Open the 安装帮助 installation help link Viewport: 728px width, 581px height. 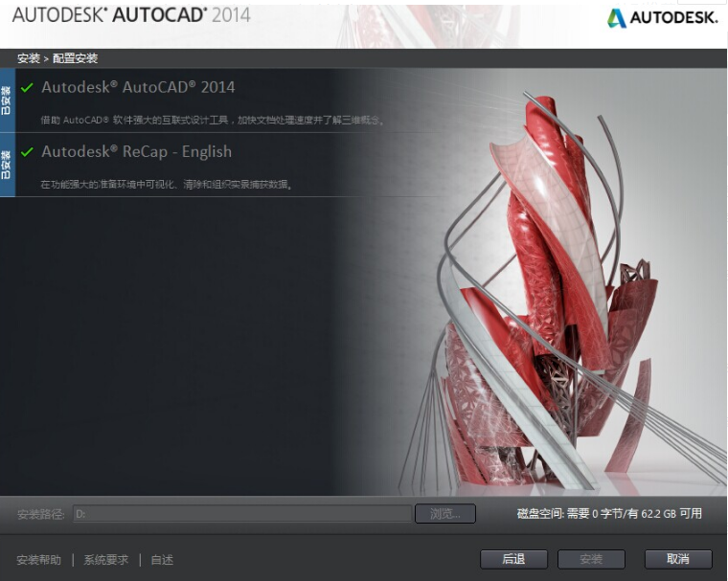click(39, 560)
